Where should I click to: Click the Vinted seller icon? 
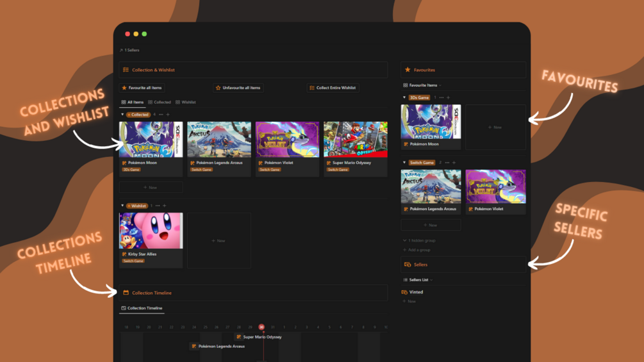(x=404, y=292)
